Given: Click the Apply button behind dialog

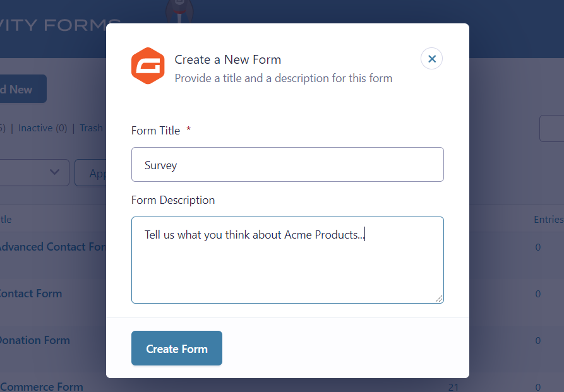Looking at the screenshot, I should pos(91,172).
